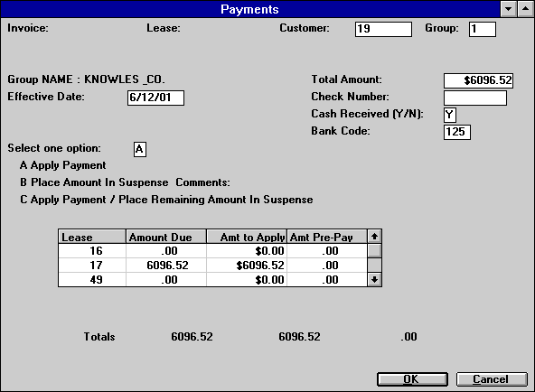Image resolution: width=535 pixels, height=392 pixels.
Task: Click the Cash Received Y/N field
Action: (x=450, y=115)
